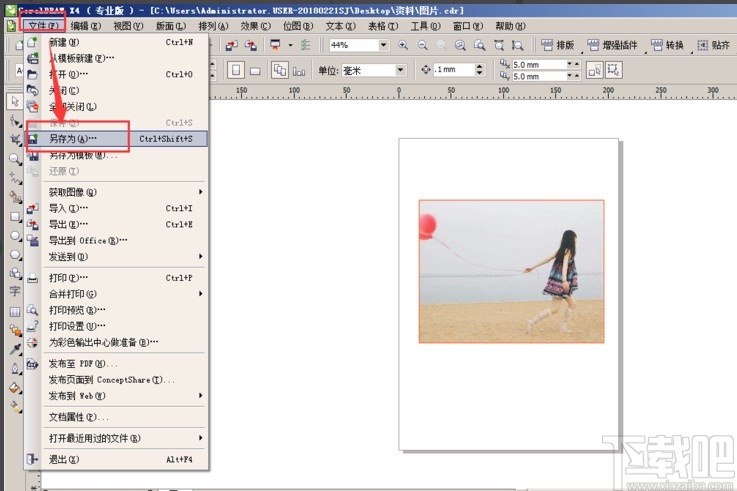Click the import icon in standard toolbar
Viewport: 737px width, 491px height.
click(231, 45)
